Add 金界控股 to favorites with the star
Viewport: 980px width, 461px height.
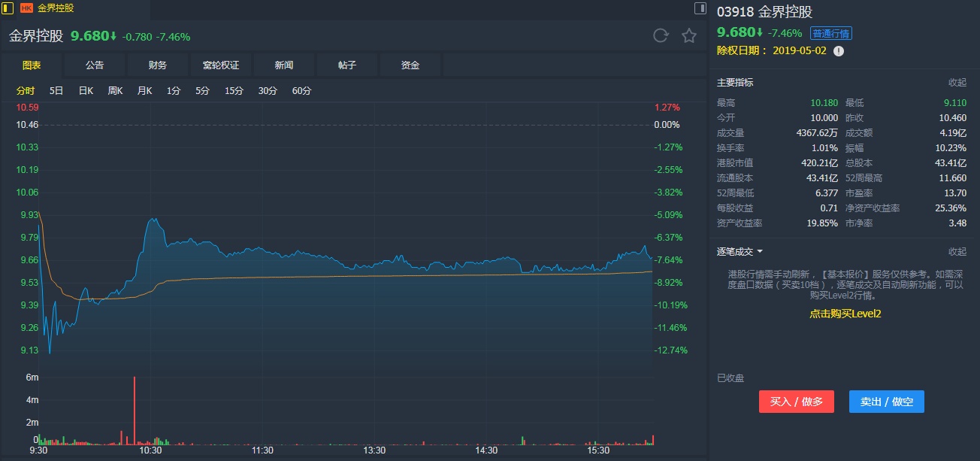pyautogui.click(x=688, y=35)
